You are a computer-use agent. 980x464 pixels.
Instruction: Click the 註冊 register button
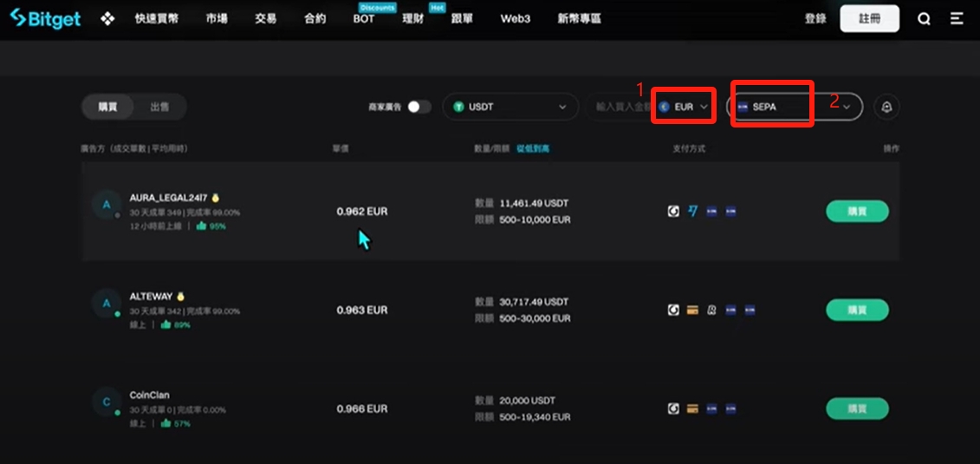869,19
